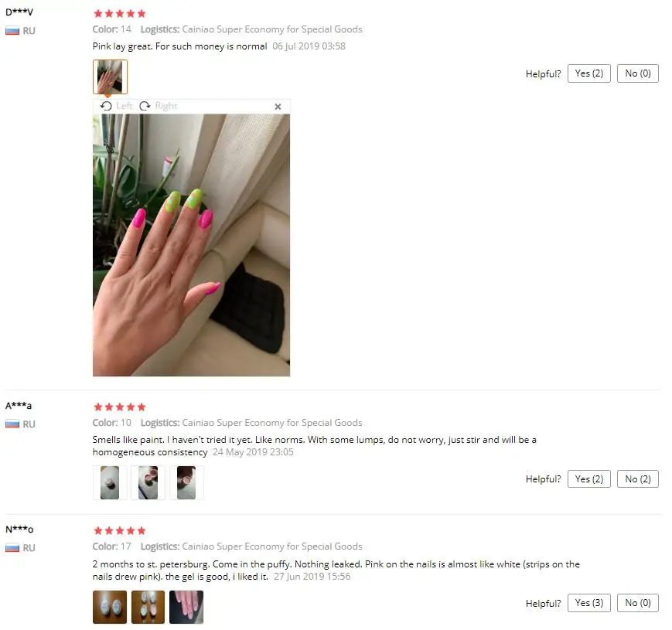Vote No (0) on N***o's review

pyautogui.click(x=638, y=603)
